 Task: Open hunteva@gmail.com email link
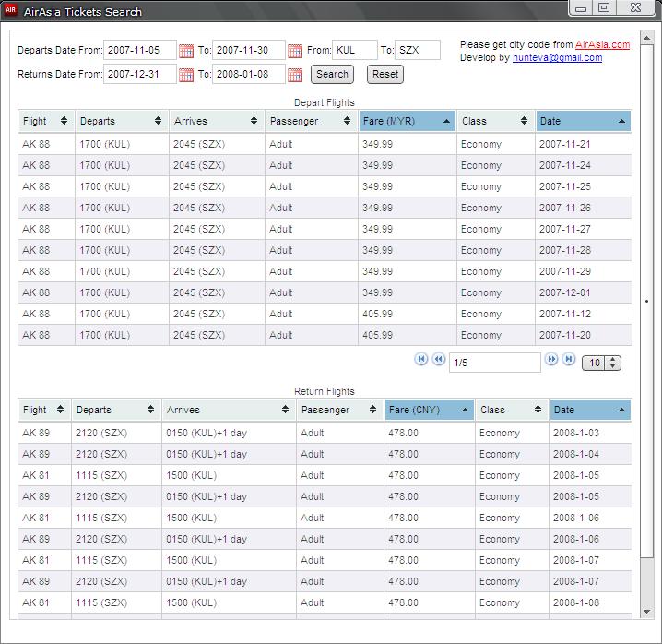(557, 58)
